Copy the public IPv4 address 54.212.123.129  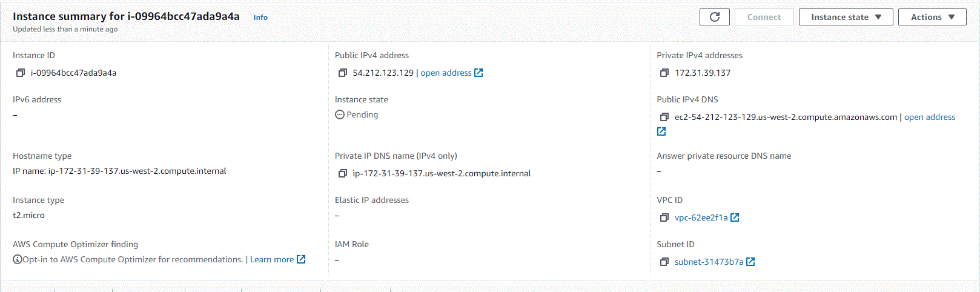pos(343,73)
